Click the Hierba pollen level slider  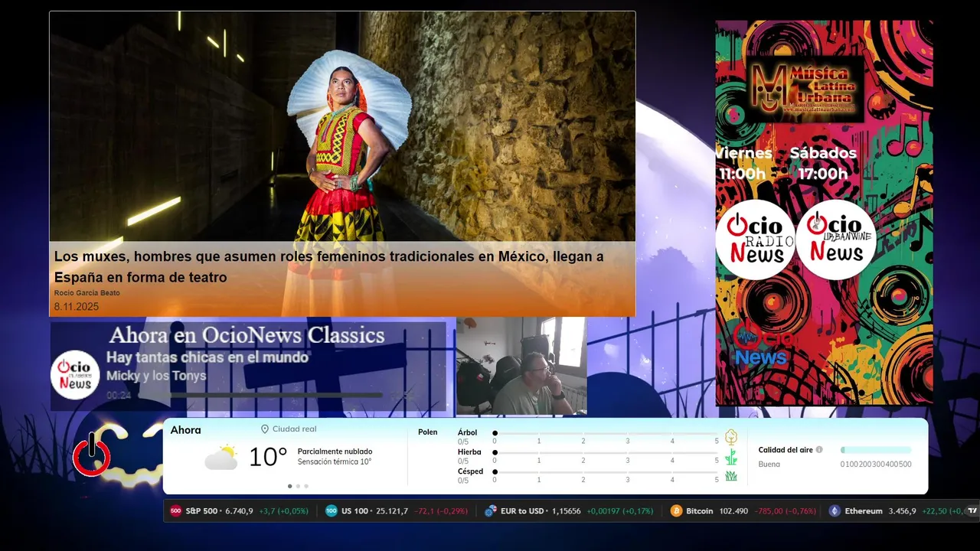pos(606,453)
